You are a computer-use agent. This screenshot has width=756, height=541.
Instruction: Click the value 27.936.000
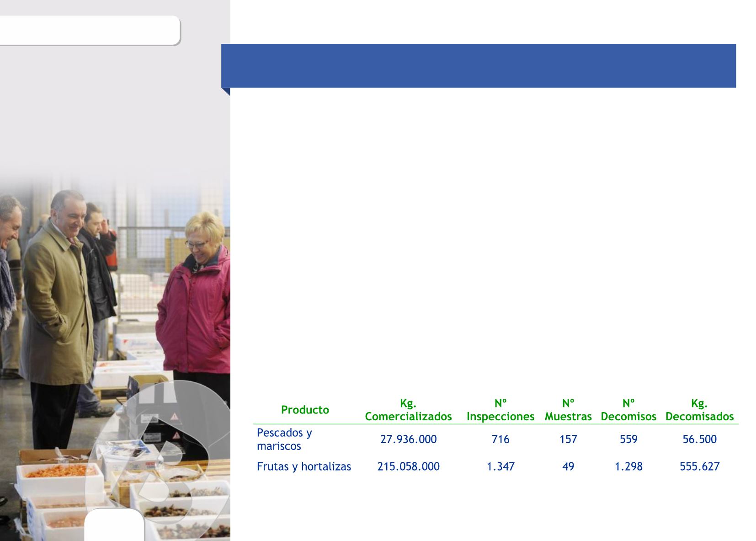[408, 439]
